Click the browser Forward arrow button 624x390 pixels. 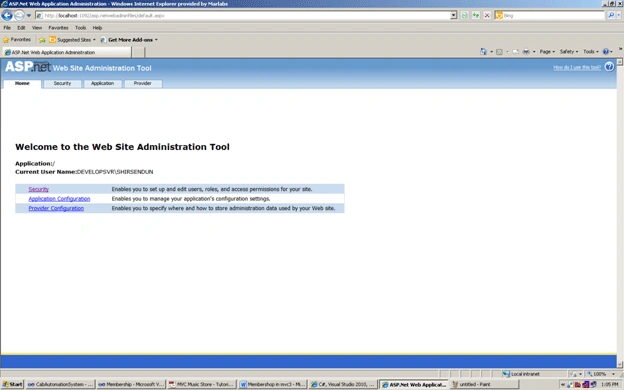19,16
